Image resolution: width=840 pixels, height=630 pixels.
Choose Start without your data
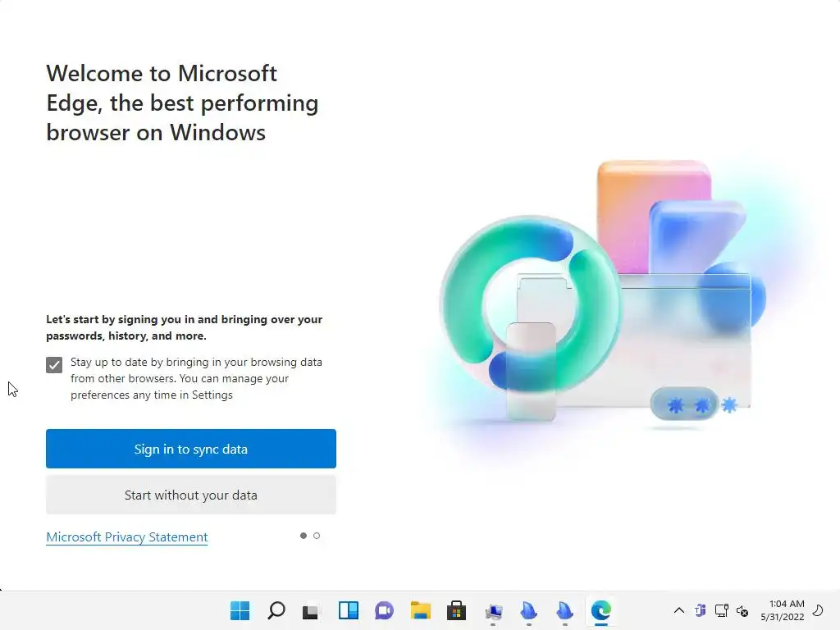click(190, 495)
